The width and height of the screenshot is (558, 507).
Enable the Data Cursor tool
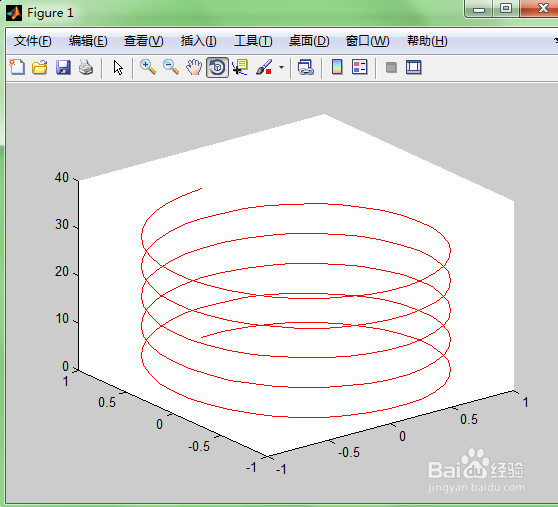click(x=240, y=67)
